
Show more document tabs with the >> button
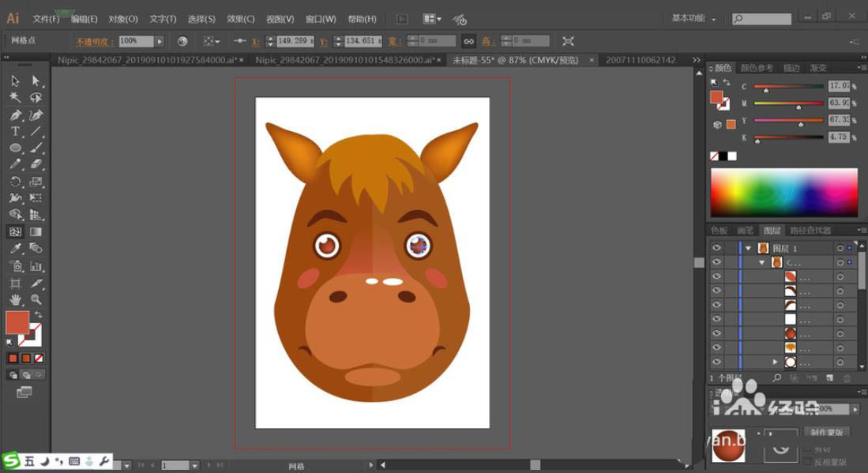pyautogui.click(x=696, y=60)
